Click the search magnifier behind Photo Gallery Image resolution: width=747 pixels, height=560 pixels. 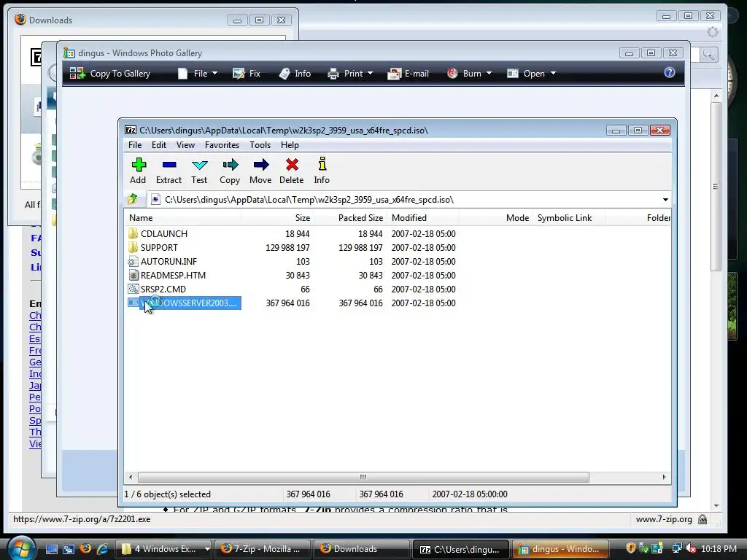click(x=708, y=55)
